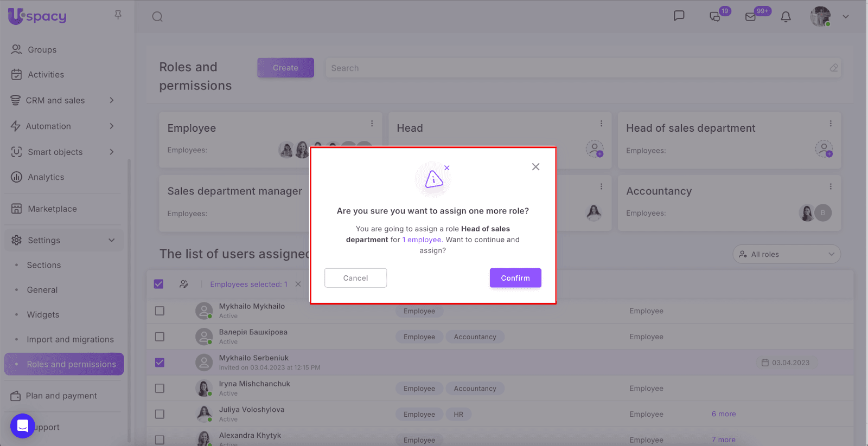Focus the roles Search field
Image resolution: width=868 pixels, height=446 pixels.
click(583, 68)
